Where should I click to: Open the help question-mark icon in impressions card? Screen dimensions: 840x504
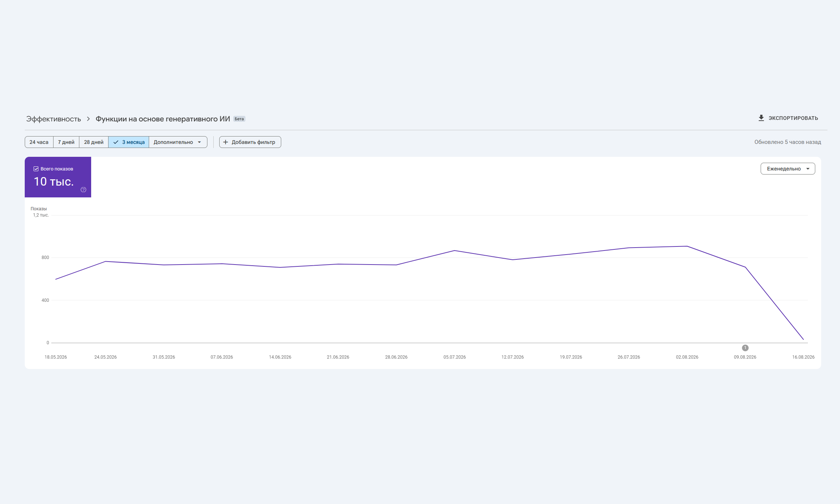[83, 190]
